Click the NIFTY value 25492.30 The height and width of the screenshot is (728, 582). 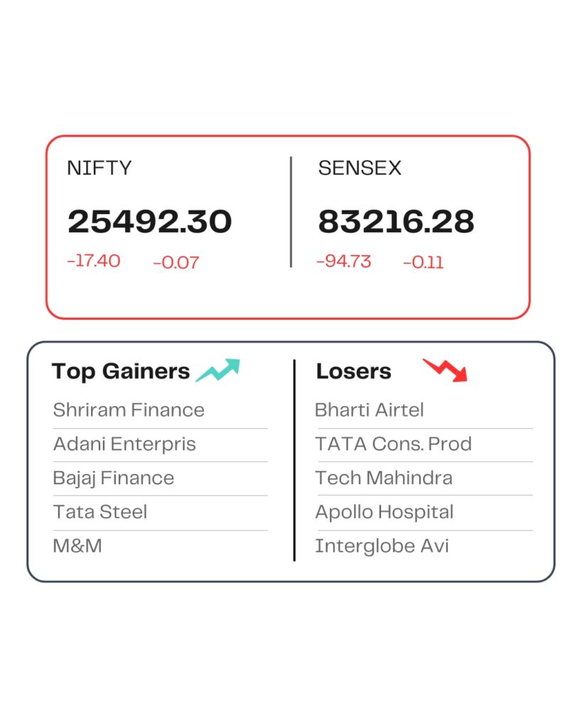[150, 222]
